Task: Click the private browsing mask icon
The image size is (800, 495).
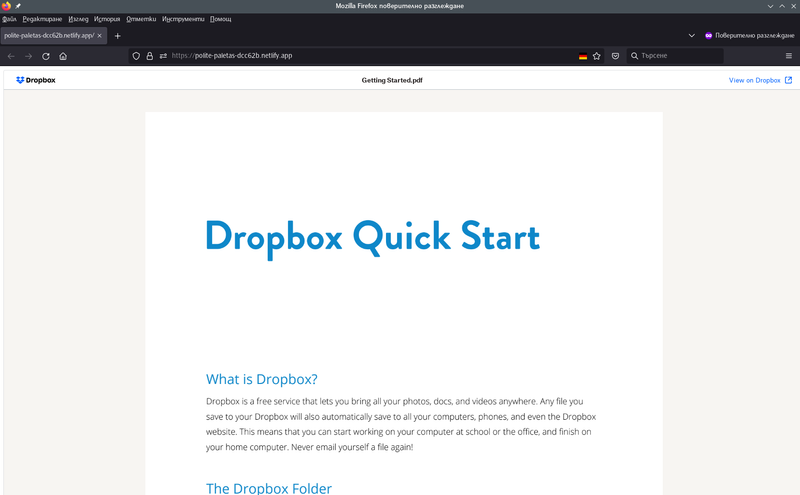Action: [x=708, y=36]
